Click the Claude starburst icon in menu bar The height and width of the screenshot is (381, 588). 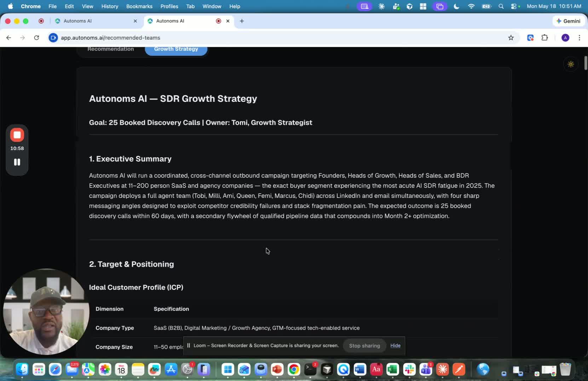(381, 6)
